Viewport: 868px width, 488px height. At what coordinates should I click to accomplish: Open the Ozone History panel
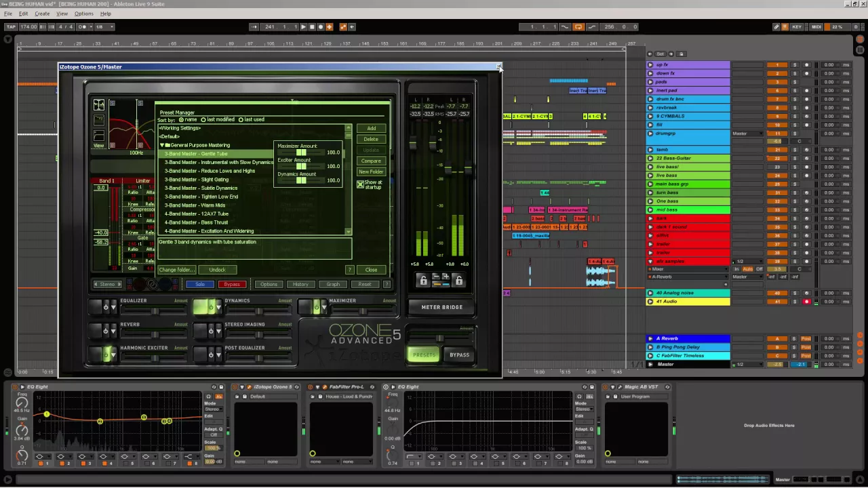pos(300,285)
